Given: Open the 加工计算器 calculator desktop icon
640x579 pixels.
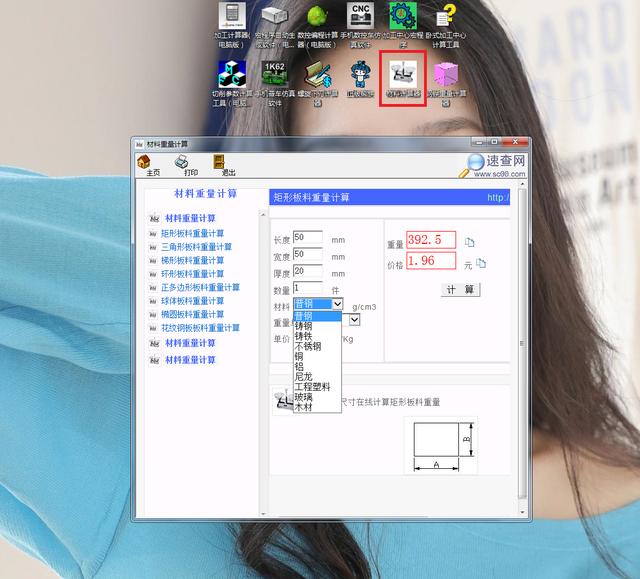Looking at the screenshot, I should coord(232,16).
